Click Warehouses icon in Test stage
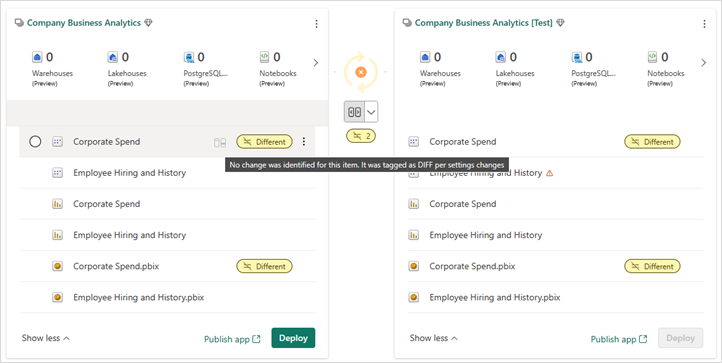 (x=425, y=57)
